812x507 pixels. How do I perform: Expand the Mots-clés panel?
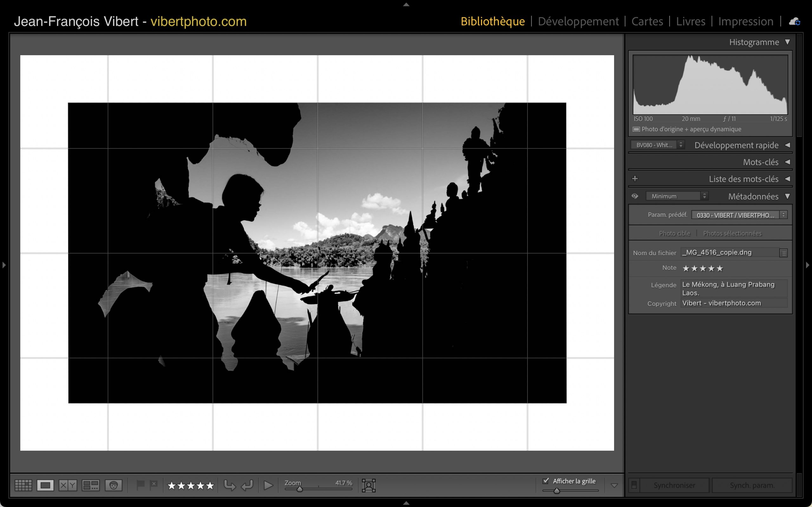787,162
